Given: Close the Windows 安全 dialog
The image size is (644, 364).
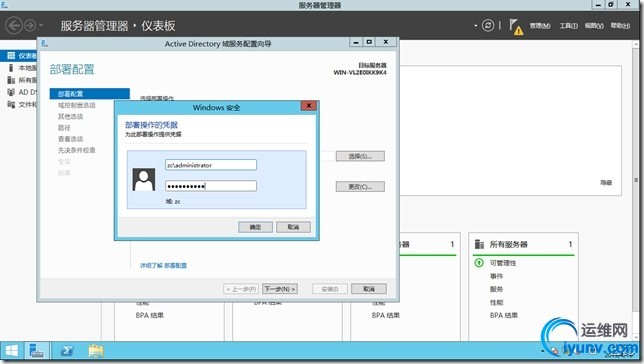Looking at the screenshot, I should (x=308, y=106).
